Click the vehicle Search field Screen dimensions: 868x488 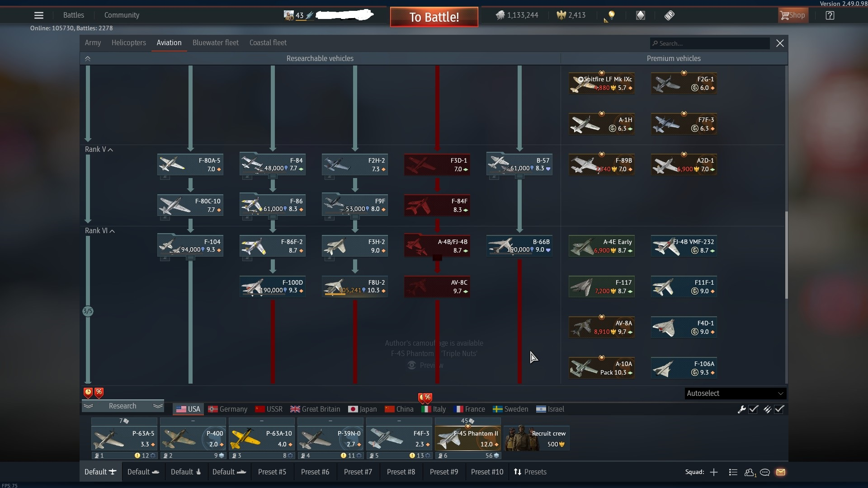pos(710,43)
